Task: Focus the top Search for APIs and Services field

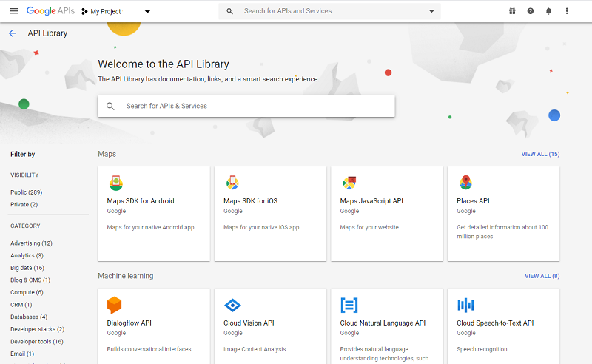Action: [329, 11]
